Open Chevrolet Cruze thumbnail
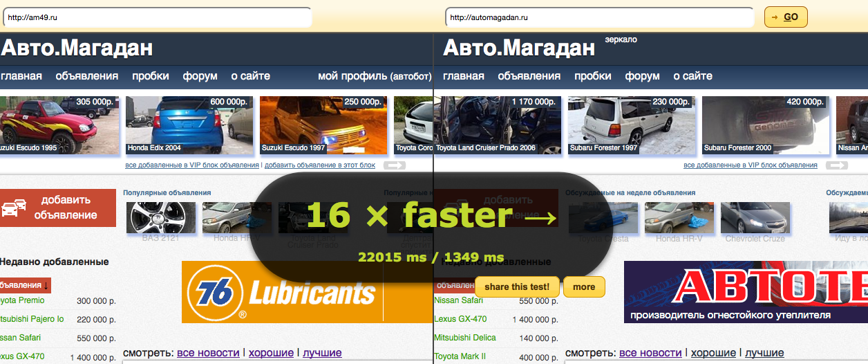Screen dimensions: 868x364 coord(755,217)
